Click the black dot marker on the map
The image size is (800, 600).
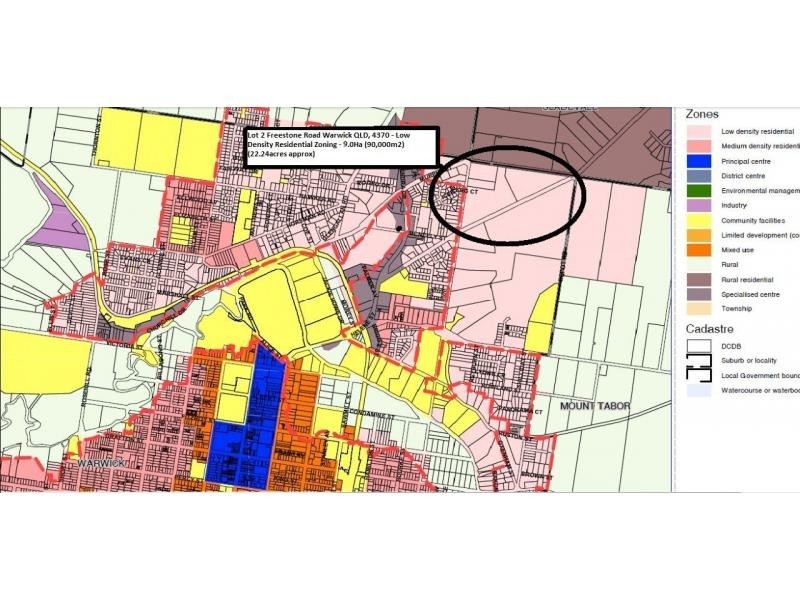tap(399, 229)
